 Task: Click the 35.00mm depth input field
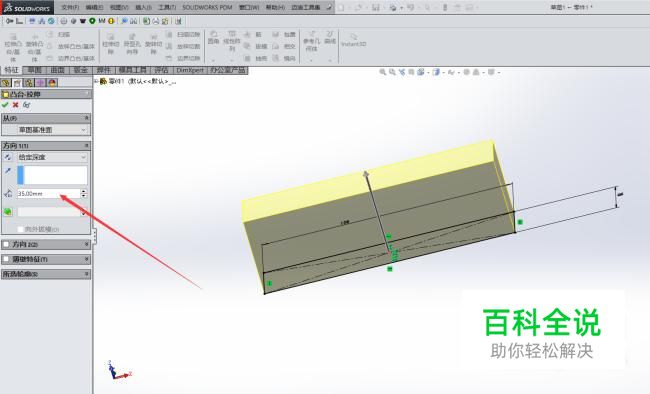tap(49, 194)
